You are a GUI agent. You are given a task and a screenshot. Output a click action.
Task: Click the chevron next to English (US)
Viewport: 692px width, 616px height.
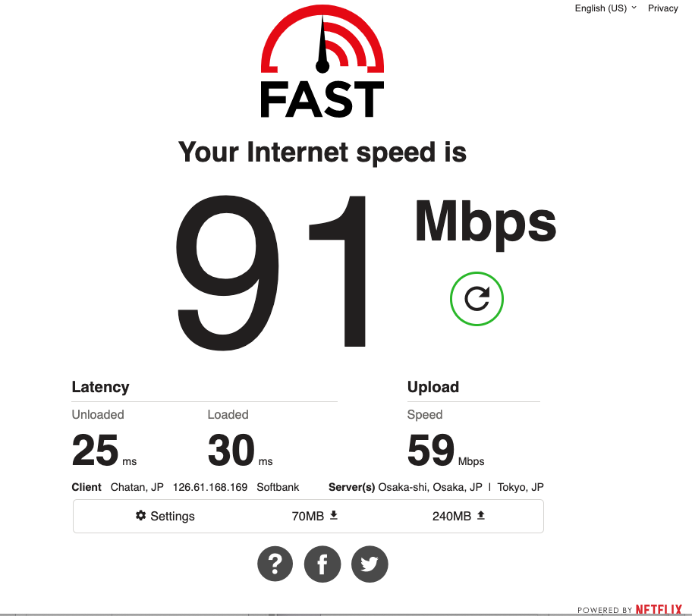634,8
